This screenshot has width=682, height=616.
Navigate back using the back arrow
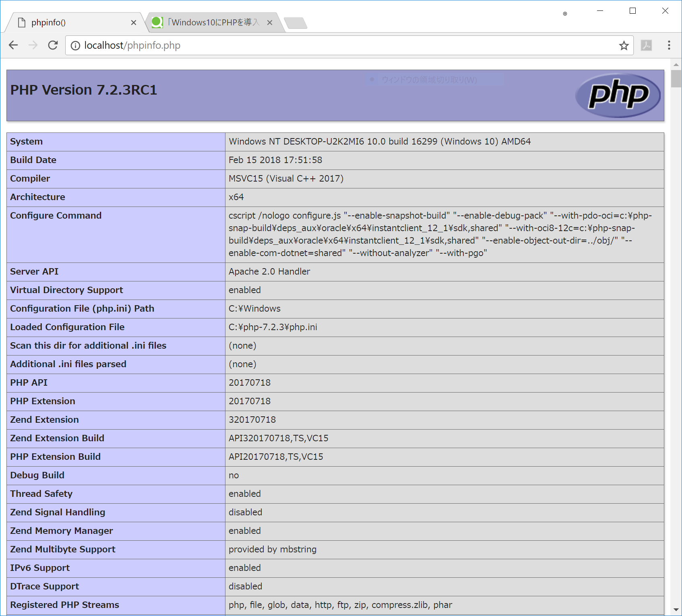(x=13, y=45)
